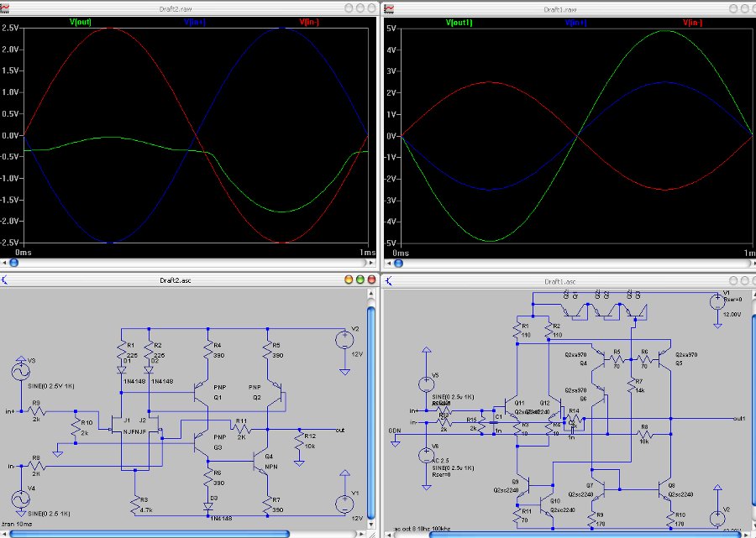Click the '-2.5V' axis label in Draft2.raw
756x538 pixels.
[9, 243]
